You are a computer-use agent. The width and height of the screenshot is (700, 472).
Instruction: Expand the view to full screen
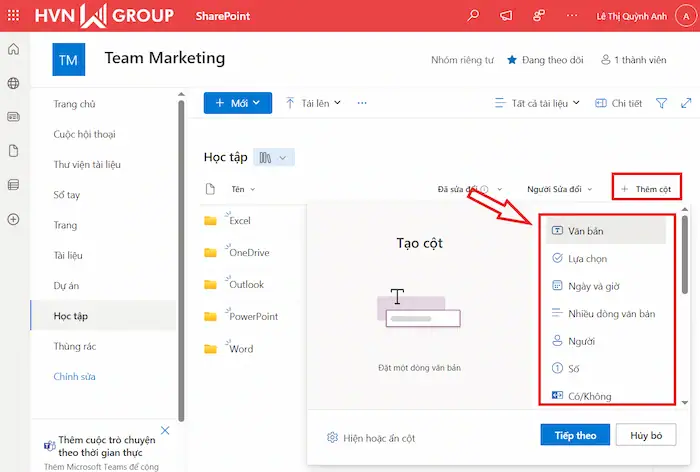coord(686,103)
